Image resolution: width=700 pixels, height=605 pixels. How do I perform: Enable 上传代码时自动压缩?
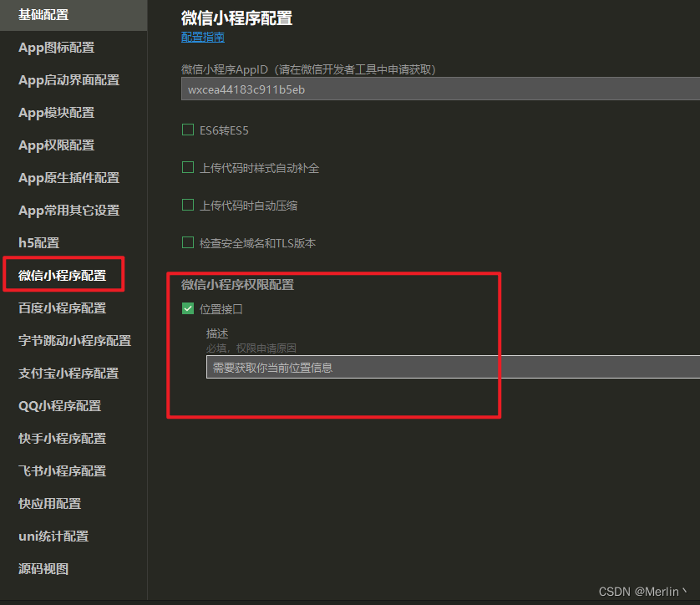click(188, 205)
